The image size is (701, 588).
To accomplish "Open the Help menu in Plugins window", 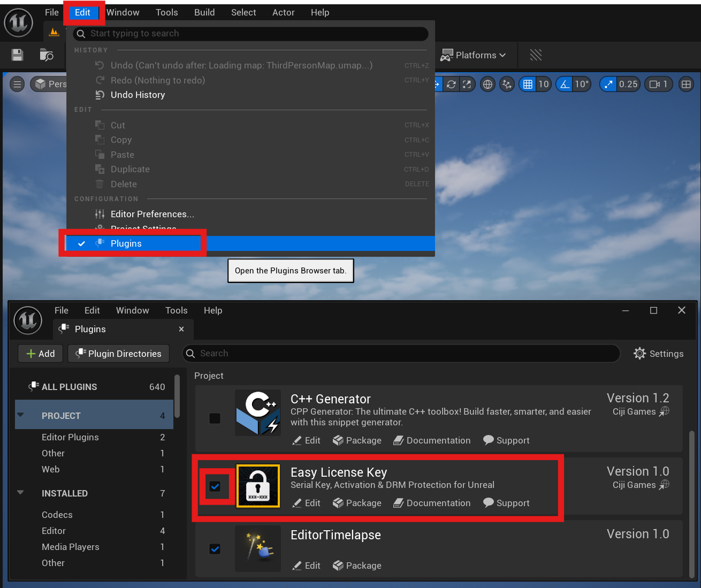I will [x=213, y=310].
